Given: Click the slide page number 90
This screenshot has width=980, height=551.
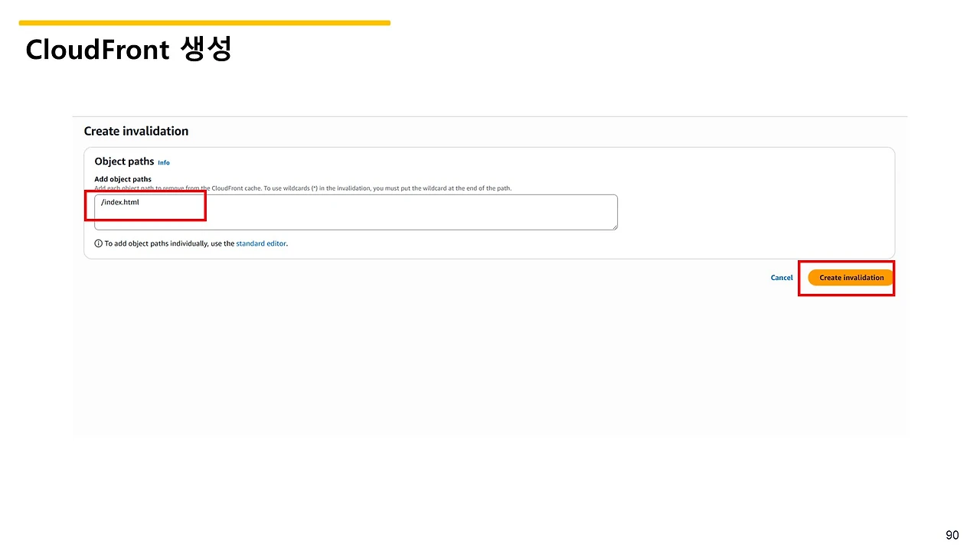Looking at the screenshot, I should [x=952, y=535].
